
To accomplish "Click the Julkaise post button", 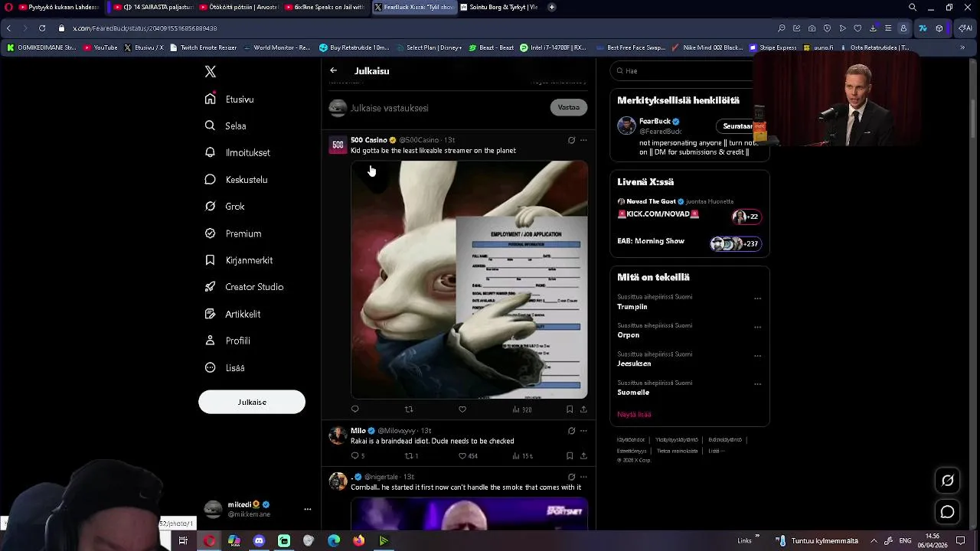I will tap(252, 402).
